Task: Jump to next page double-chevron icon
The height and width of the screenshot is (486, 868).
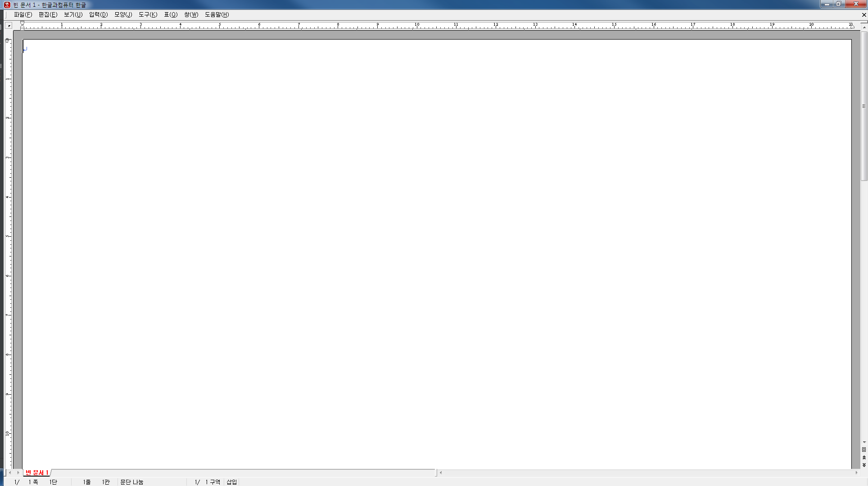Action: tap(864, 465)
